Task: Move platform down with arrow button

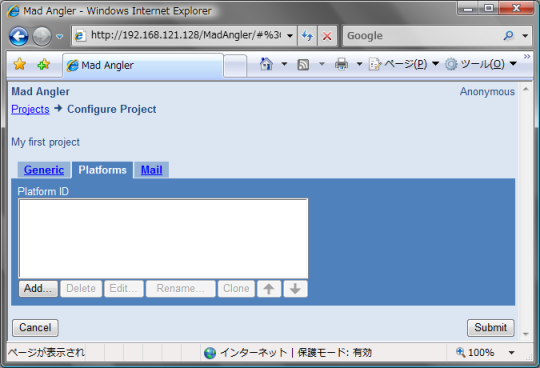Action: click(x=295, y=288)
